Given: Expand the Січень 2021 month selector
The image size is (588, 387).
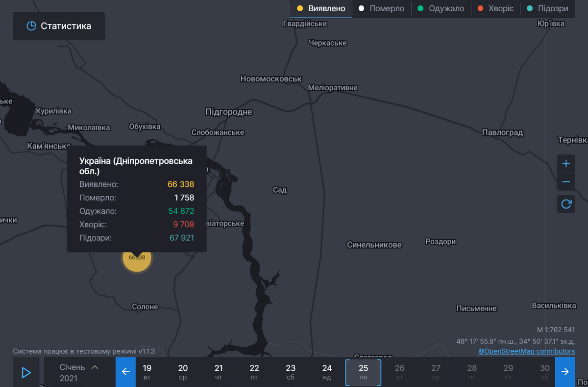Looking at the screenshot, I should pos(78,372).
